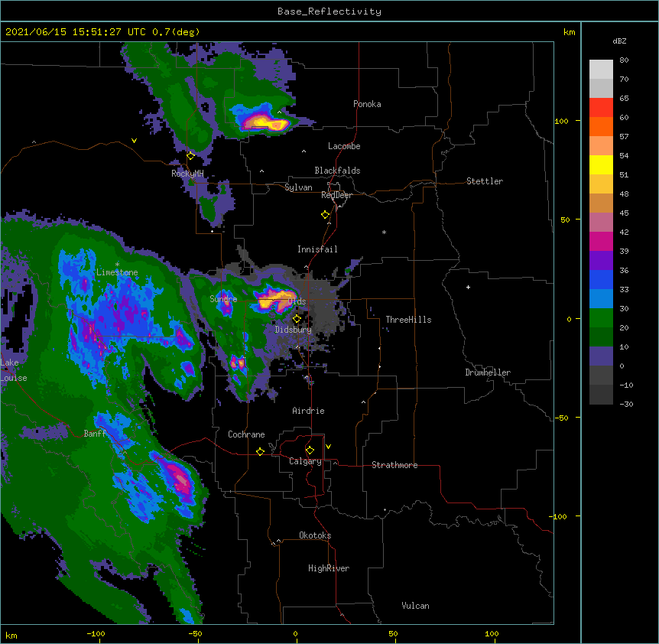Click the Sundre label

(223, 299)
